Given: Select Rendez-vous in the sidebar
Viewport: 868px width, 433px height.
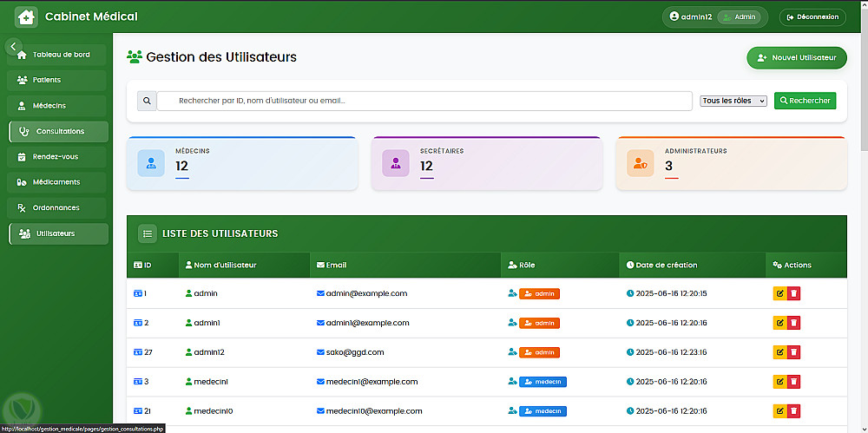Looking at the screenshot, I should point(58,157).
